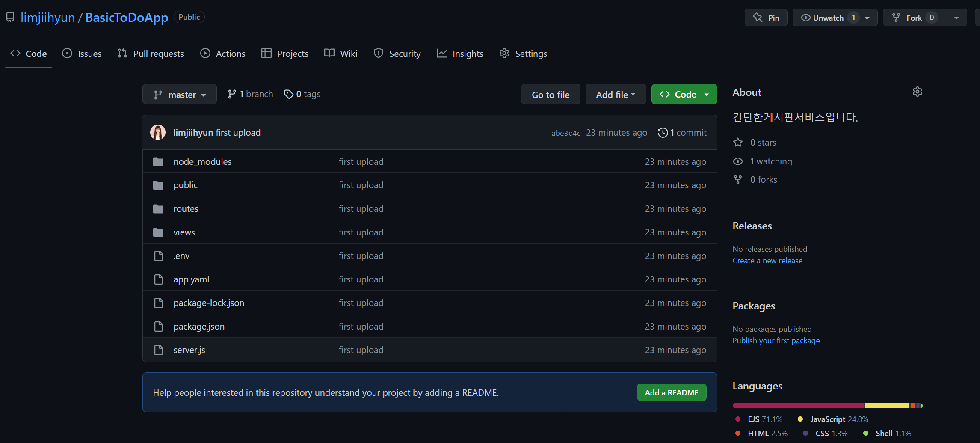
Task: Click the commit history clock icon
Action: [663, 133]
